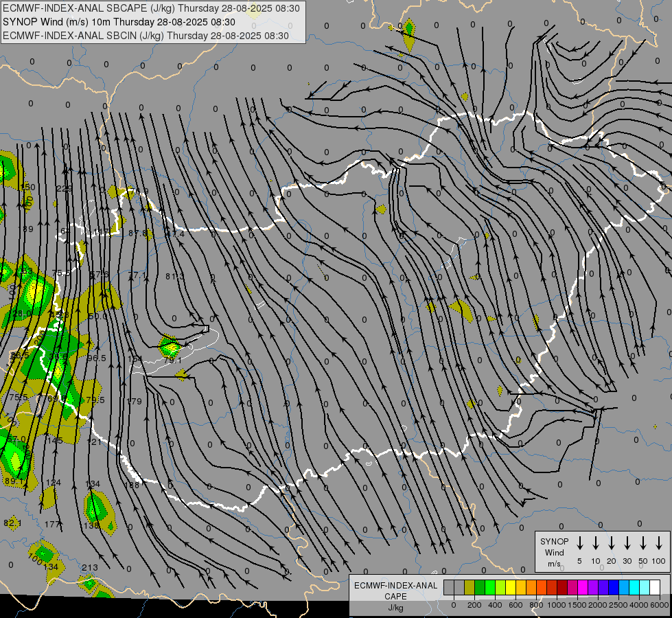Select the dark green CAPE legend swatch
The image size is (672, 618).
[x=480, y=587]
